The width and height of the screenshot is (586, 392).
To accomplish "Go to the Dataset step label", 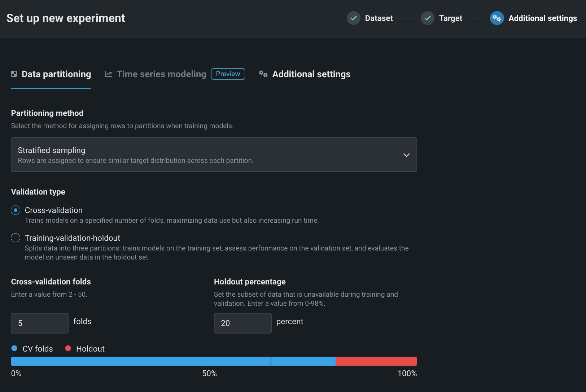I will pos(379,18).
